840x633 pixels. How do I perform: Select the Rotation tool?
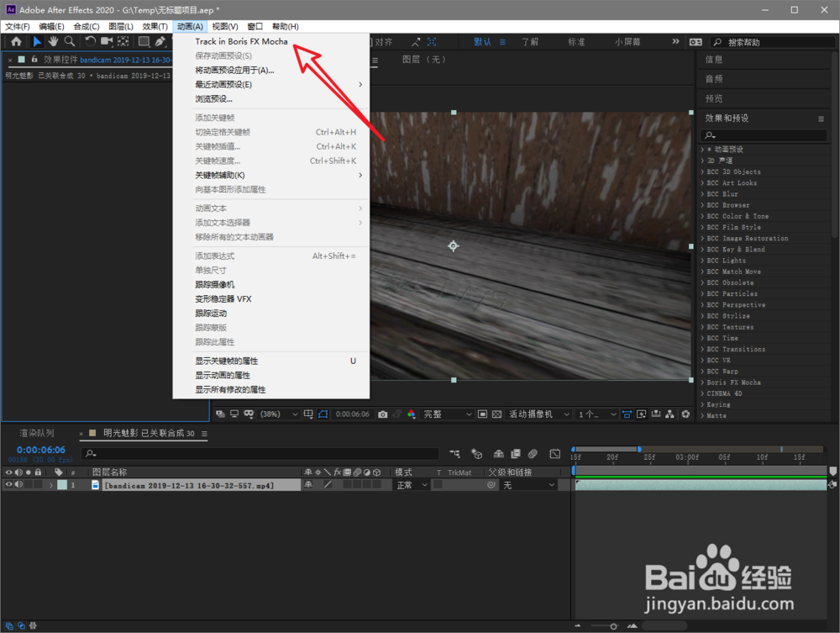tap(90, 41)
